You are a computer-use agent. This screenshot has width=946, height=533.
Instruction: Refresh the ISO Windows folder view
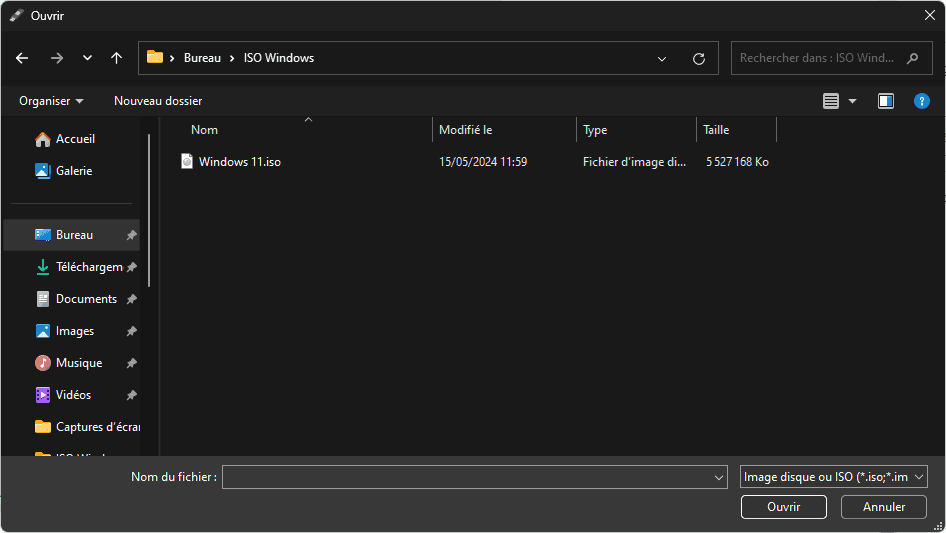(699, 59)
